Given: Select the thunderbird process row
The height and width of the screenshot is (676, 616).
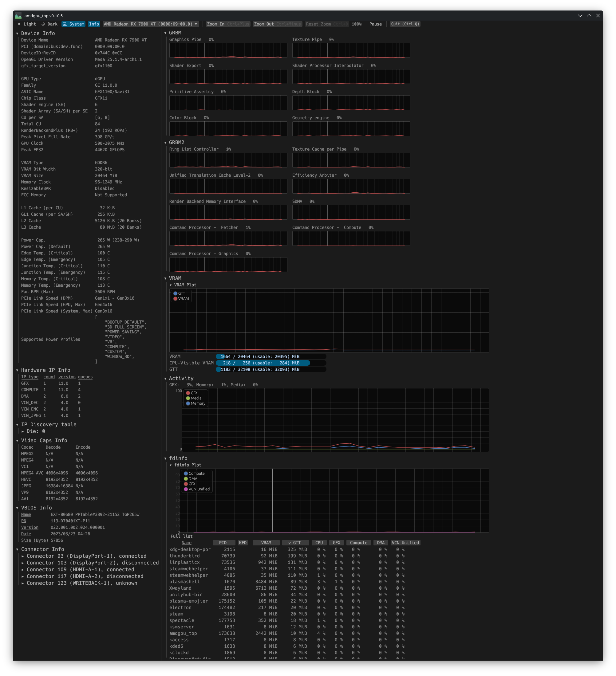Looking at the screenshot, I should (287, 556).
